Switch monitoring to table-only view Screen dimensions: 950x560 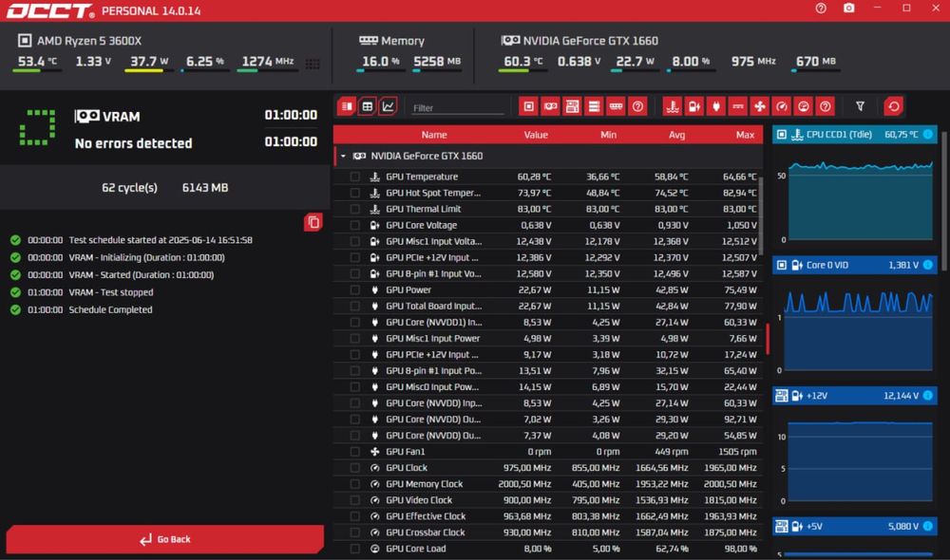[x=367, y=106]
